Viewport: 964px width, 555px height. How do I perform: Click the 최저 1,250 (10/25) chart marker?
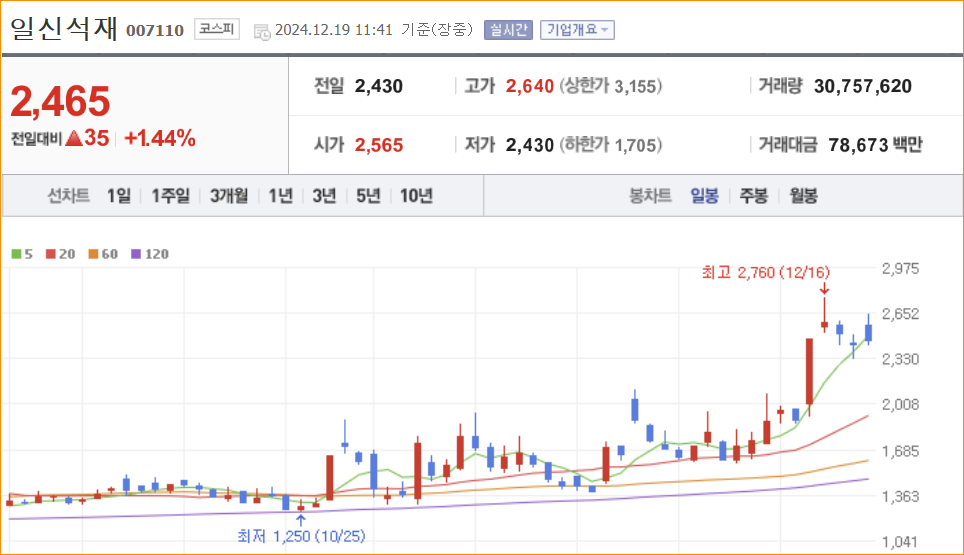(301, 536)
